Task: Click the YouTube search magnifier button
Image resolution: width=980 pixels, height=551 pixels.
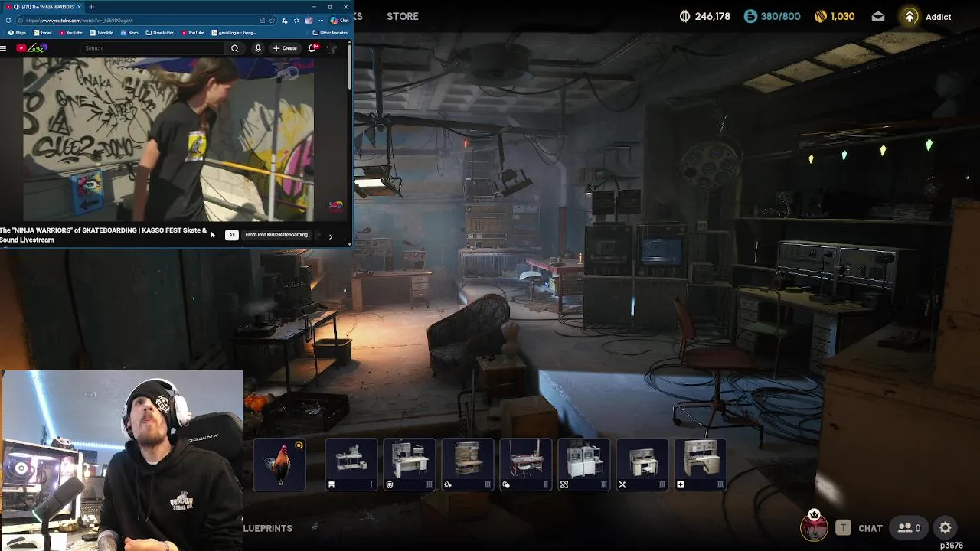Action: (x=235, y=48)
